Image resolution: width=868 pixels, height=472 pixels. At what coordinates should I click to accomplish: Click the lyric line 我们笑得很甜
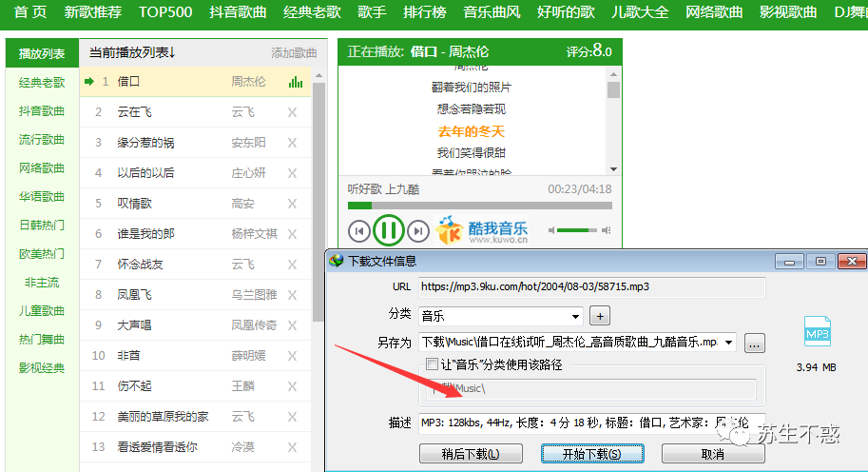pos(472,153)
